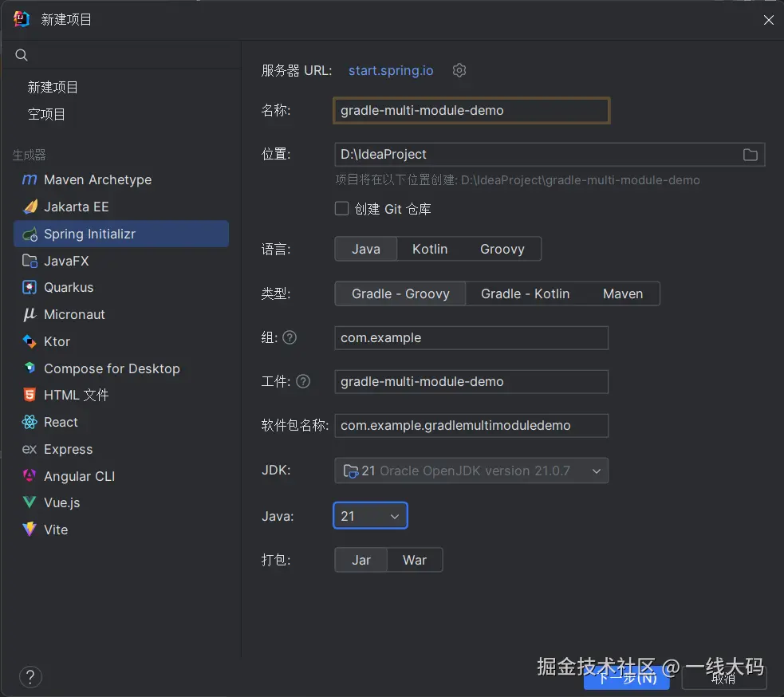Show help for the Group field
784x697 pixels.
[290, 338]
